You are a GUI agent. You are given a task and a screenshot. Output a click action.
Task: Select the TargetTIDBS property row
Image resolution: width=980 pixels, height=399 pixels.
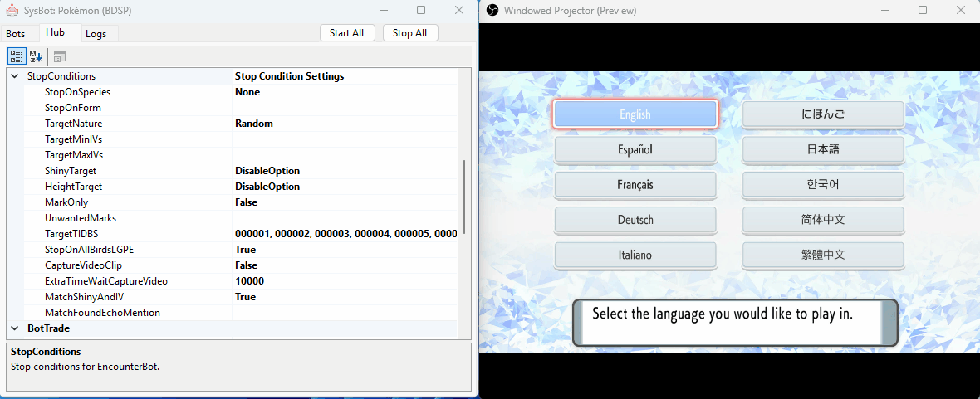(x=241, y=234)
